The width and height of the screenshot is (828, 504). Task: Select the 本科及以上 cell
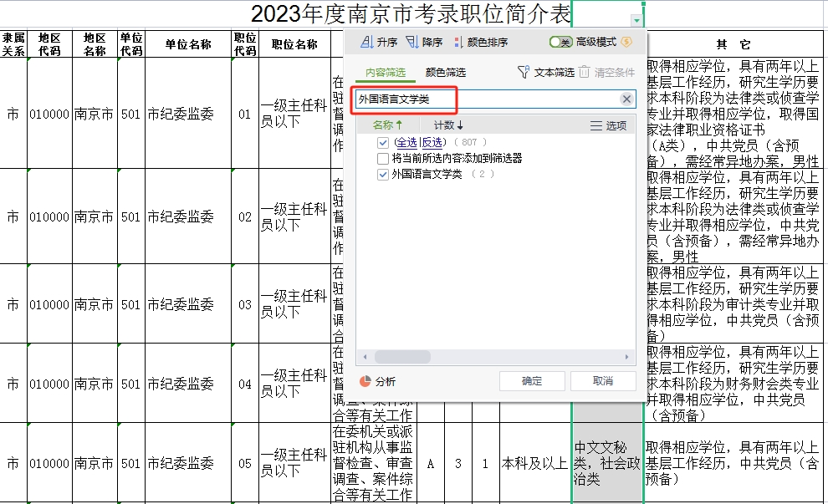535,463
